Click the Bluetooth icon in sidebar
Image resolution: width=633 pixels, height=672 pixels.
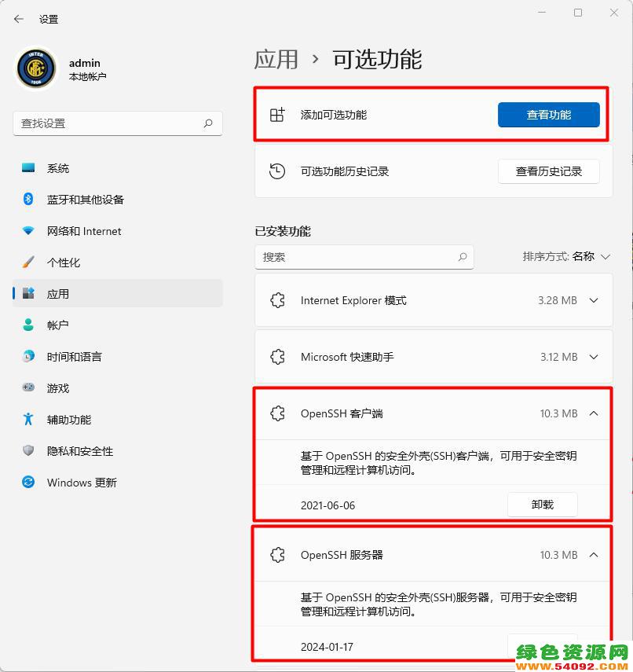tap(28, 199)
